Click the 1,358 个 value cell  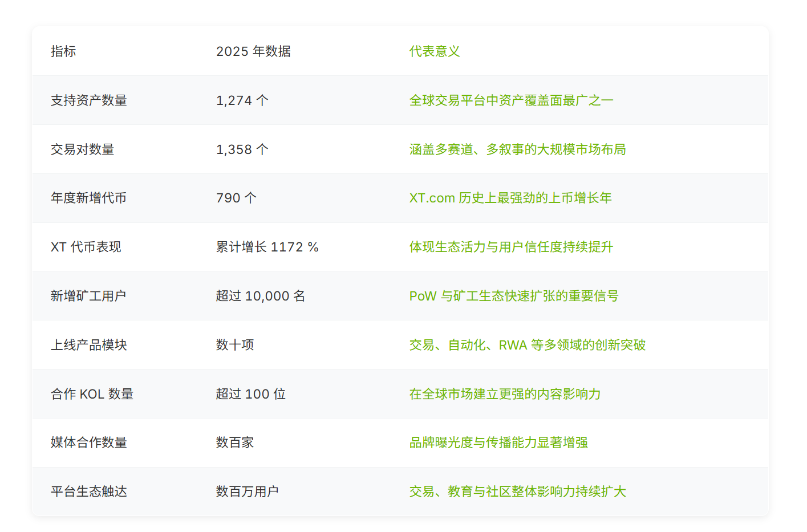point(242,149)
